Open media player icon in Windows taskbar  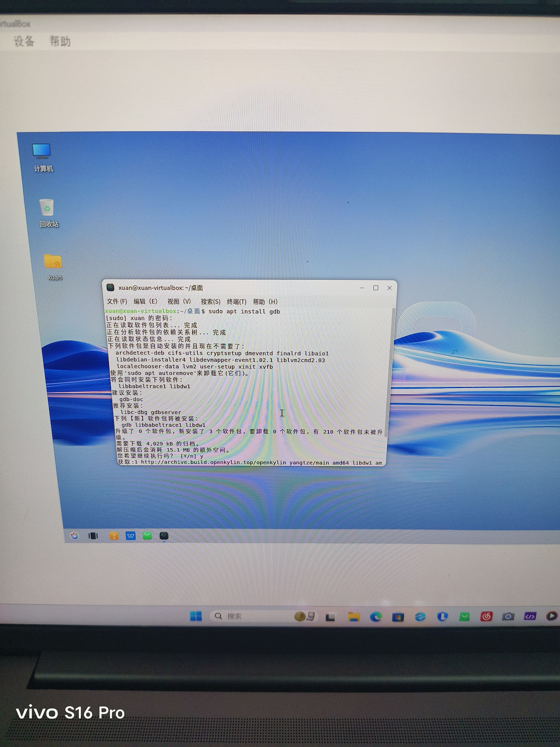coord(552,616)
